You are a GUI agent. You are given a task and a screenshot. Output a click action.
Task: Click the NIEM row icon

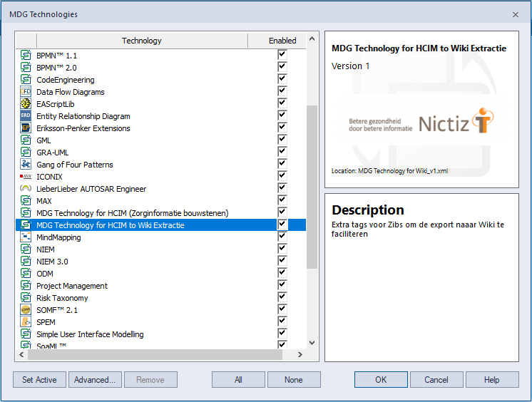26,249
